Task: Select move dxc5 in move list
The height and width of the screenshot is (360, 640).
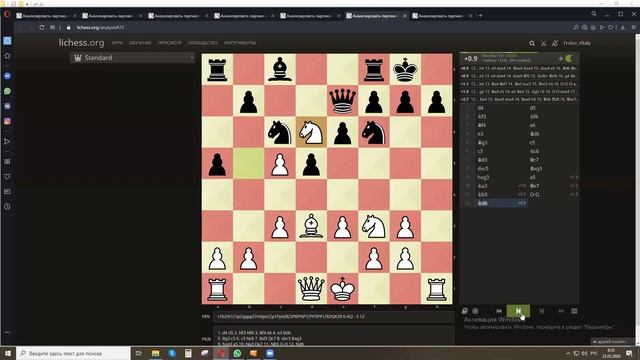Action: point(483,169)
